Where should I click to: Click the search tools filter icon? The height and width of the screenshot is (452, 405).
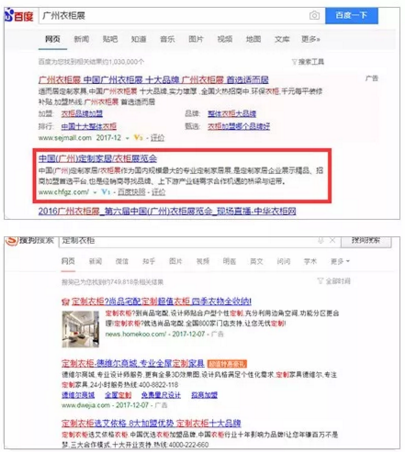pos(294,62)
